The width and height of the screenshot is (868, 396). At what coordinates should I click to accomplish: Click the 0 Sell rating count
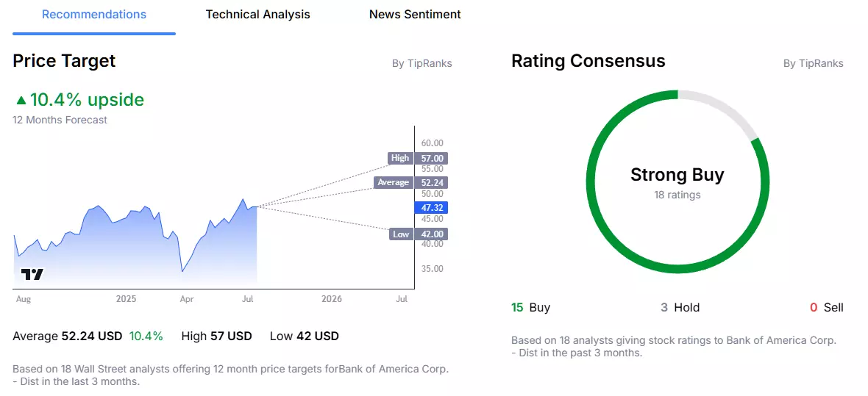[x=827, y=308]
